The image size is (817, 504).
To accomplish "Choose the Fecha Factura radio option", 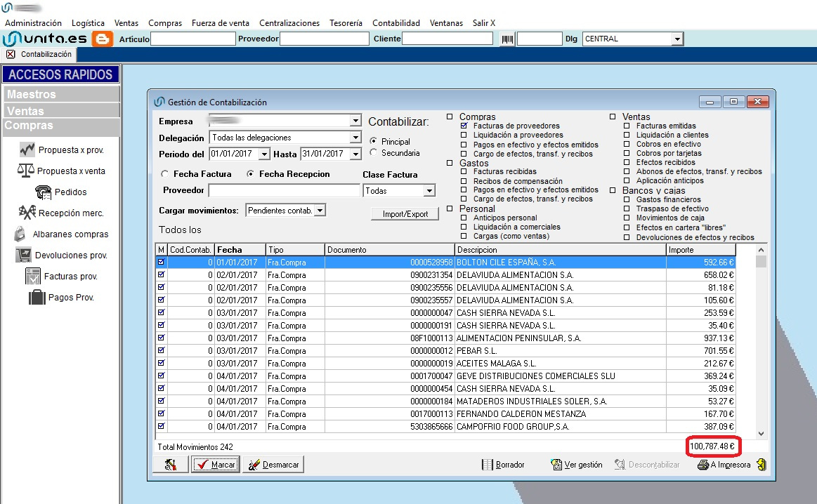I will (165, 174).
